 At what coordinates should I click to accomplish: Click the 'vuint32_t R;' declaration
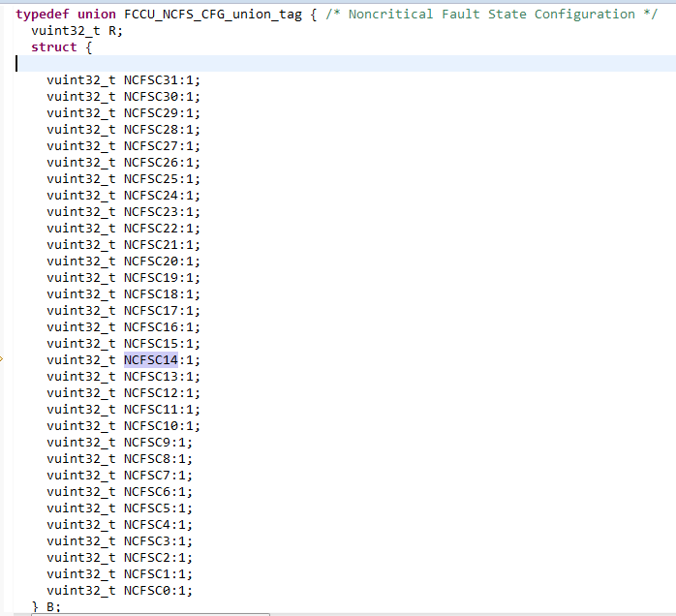(77, 31)
